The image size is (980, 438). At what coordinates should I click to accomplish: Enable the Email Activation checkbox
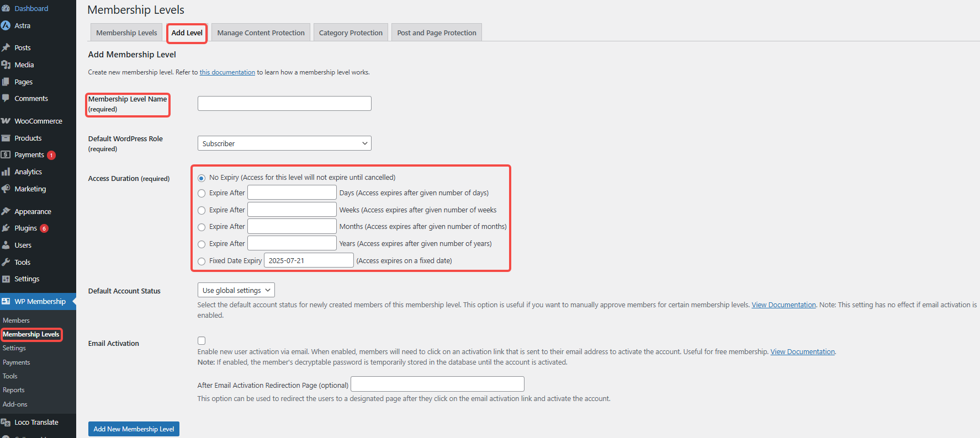point(202,341)
